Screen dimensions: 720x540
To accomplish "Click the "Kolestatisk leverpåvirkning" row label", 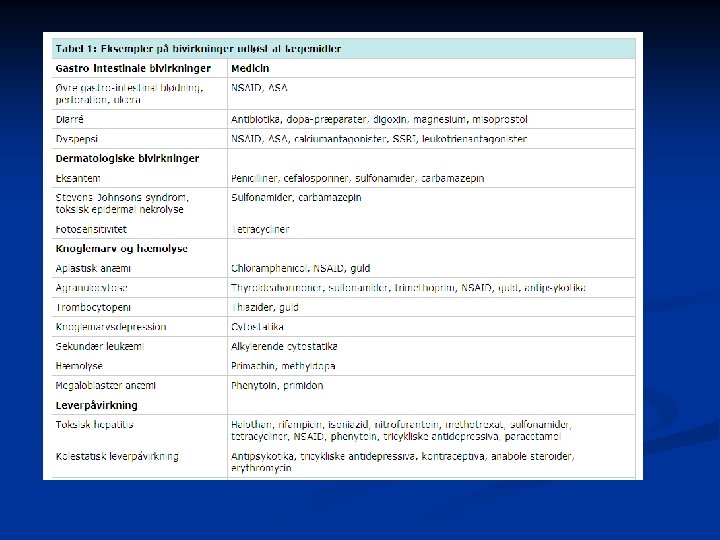I will coord(117,456).
